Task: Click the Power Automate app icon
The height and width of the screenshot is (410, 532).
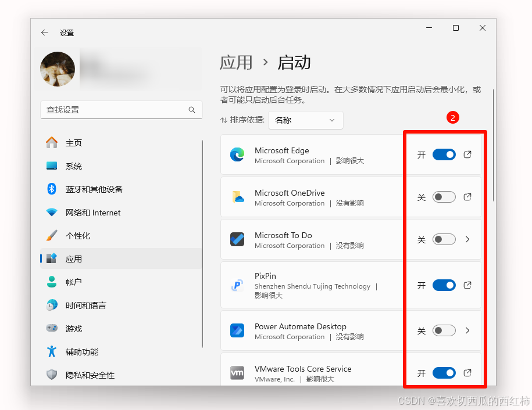Action: [x=237, y=330]
